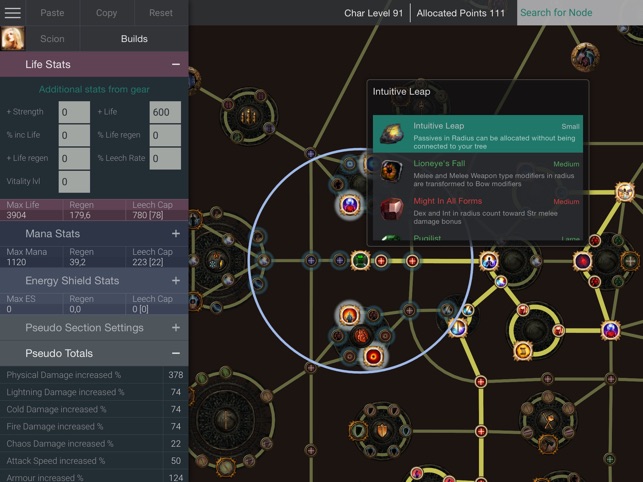Image resolution: width=643 pixels, height=482 pixels.
Task: Expand the Mana Stats section
Action: click(176, 233)
